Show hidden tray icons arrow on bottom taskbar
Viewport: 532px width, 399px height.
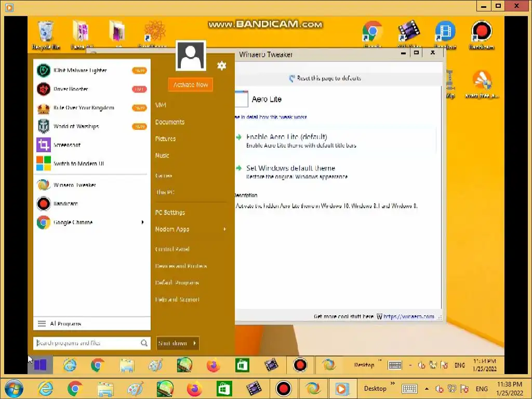tap(427, 389)
